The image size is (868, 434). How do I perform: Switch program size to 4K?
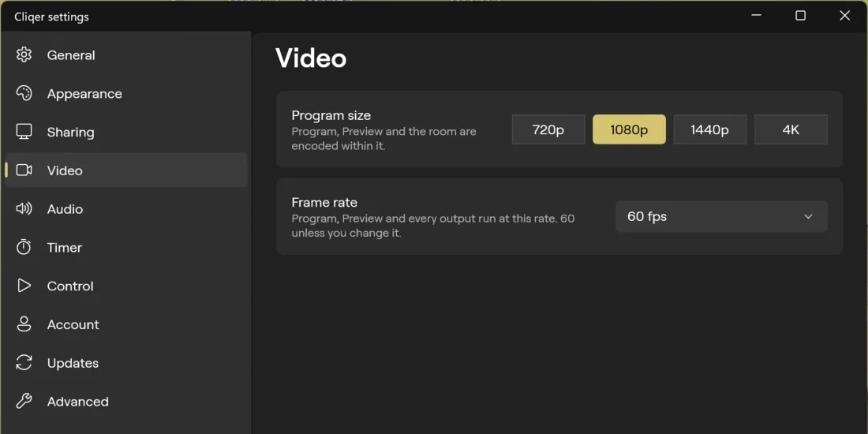(x=791, y=129)
